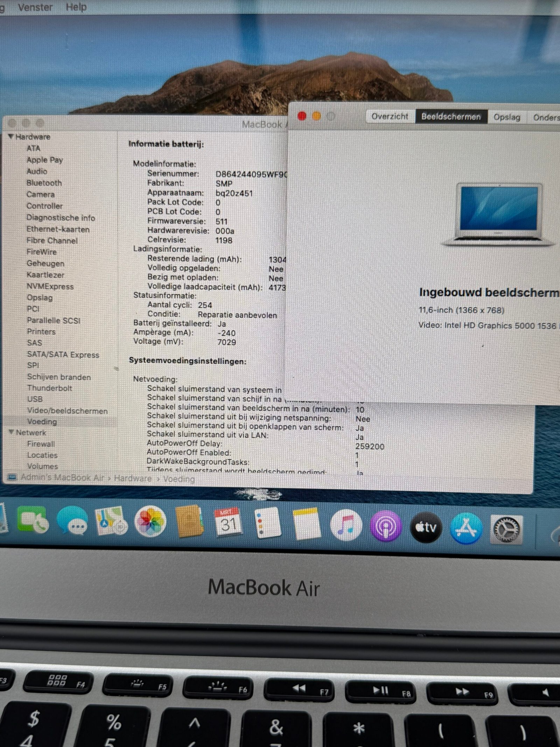
Task: Click Hardware in the path bar
Action: coord(133,478)
